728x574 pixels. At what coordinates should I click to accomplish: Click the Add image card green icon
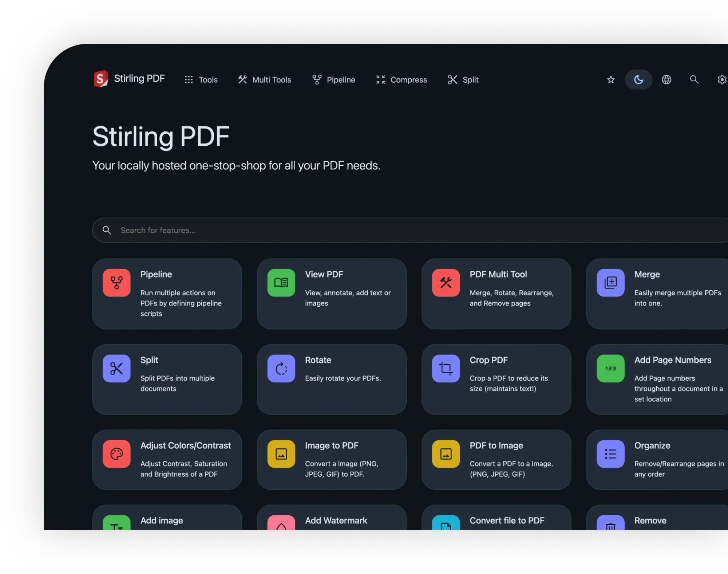click(116, 523)
